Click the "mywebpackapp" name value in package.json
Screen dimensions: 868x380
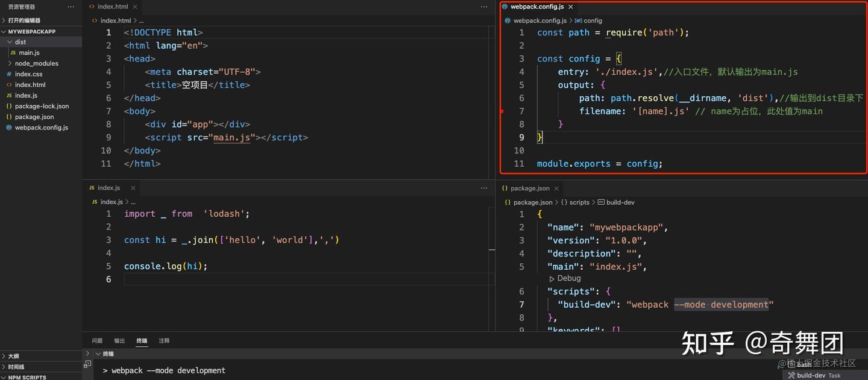[626, 228]
